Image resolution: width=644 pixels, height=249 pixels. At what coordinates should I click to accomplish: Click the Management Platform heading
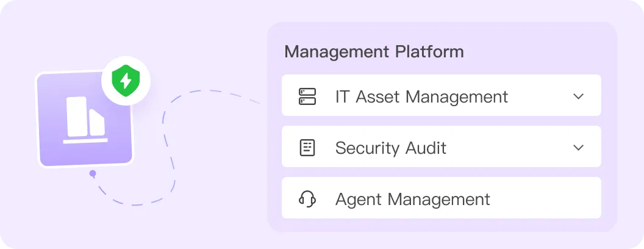pos(374,52)
